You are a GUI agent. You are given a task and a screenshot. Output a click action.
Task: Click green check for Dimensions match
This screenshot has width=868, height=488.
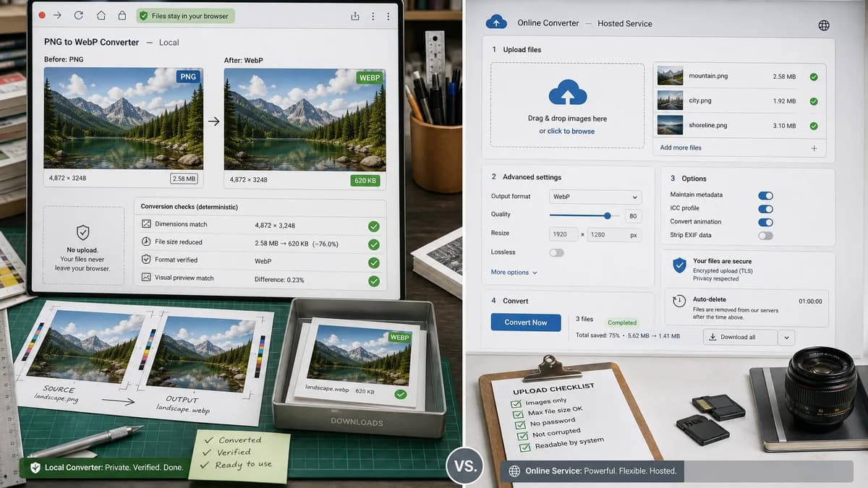[x=373, y=226]
